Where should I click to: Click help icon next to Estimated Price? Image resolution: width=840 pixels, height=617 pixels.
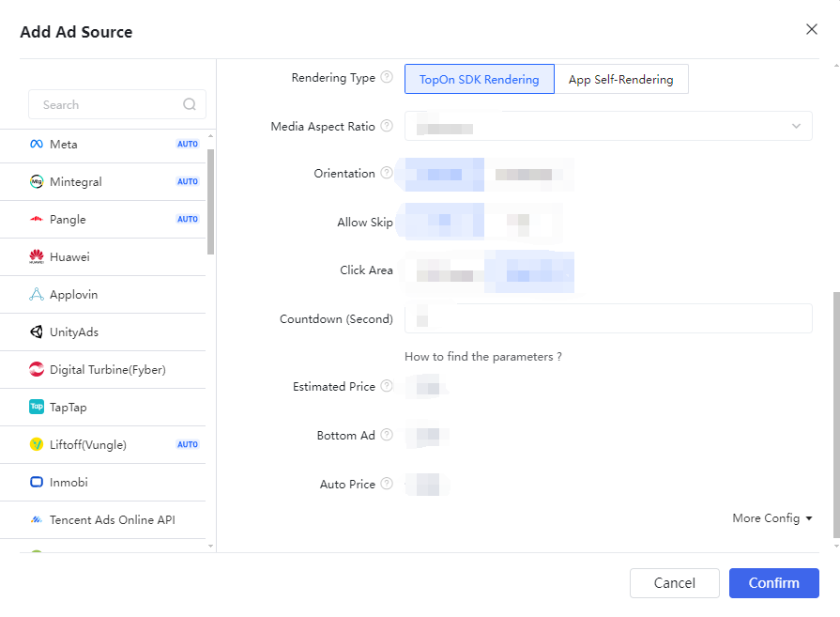(387, 387)
